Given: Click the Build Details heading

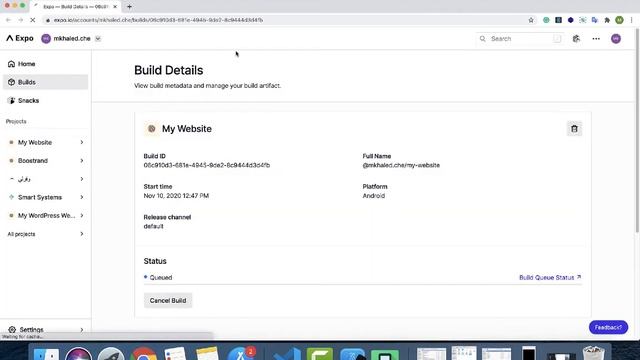Looking at the screenshot, I should click(169, 70).
